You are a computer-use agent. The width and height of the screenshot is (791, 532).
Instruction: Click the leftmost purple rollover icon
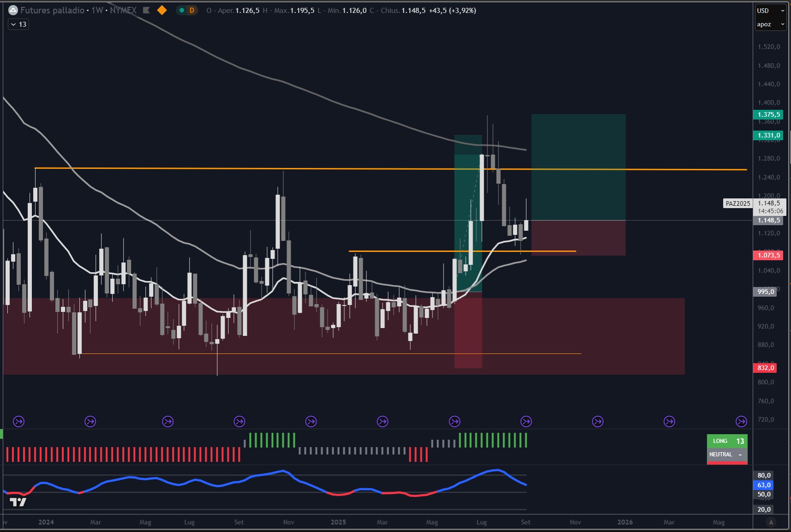[18, 421]
